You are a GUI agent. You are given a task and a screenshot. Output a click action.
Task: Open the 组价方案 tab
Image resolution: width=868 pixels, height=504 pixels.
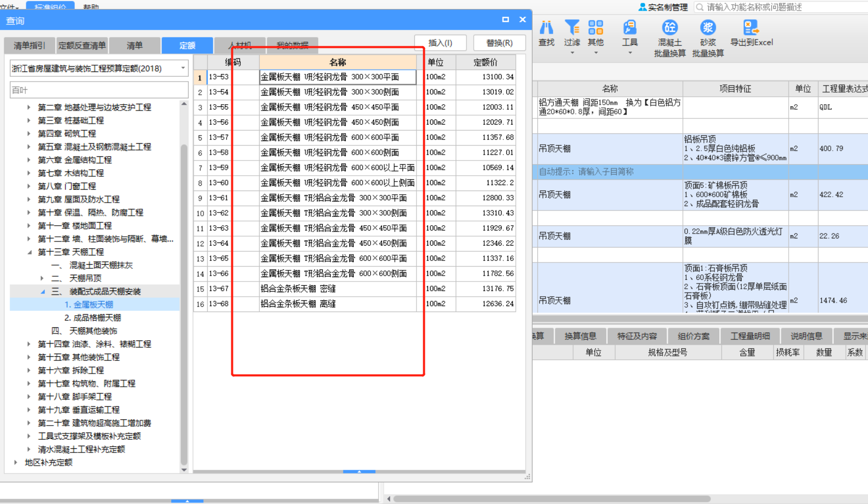[x=693, y=336]
